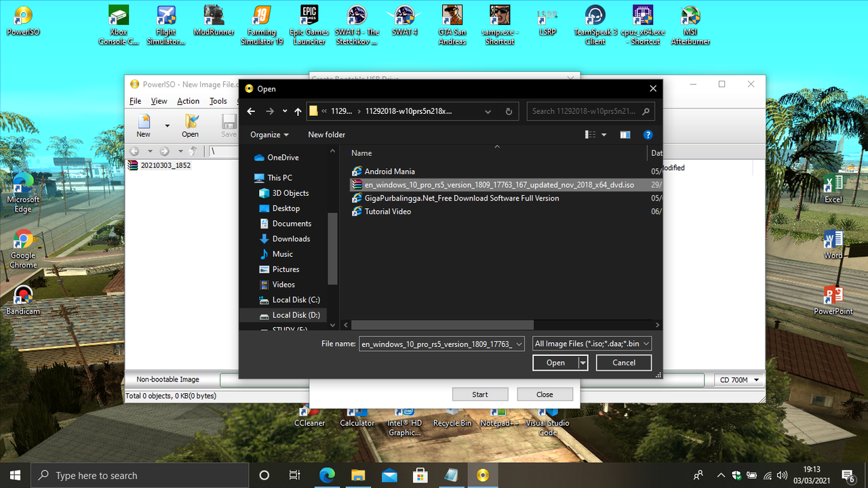The width and height of the screenshot is (868, 488).
Task: Expand the Organize dropdown
Action: point(269,135)
